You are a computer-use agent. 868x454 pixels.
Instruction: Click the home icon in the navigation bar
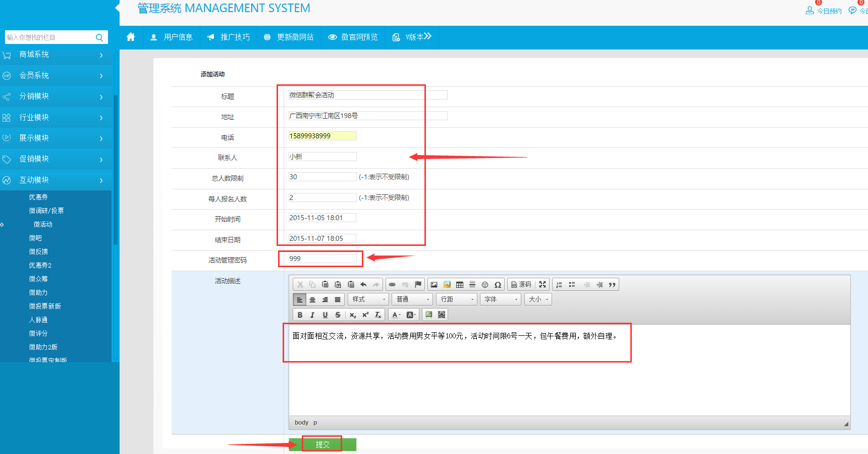(x=131, y=37)
